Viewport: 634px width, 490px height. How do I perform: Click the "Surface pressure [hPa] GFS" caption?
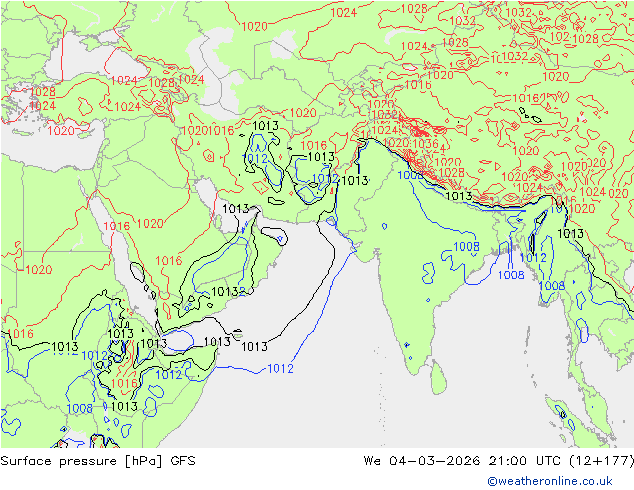point(98,461)
